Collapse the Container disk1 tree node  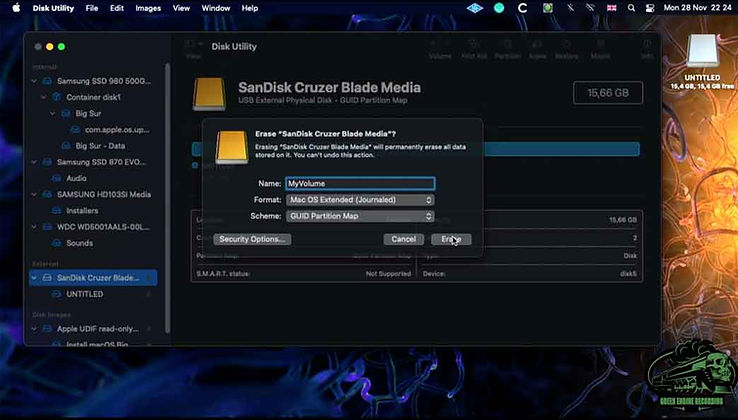[x=43, y=97]
